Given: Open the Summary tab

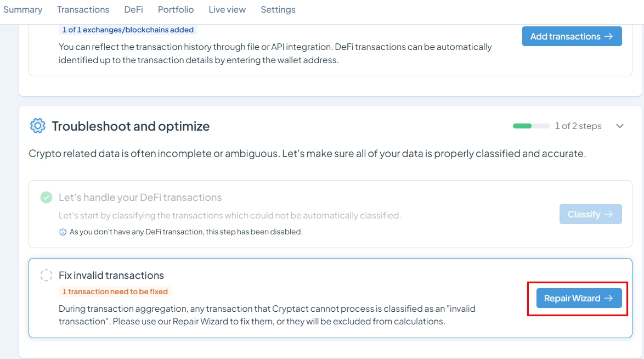Looking at the screenshot, I should tap(23, 9).
